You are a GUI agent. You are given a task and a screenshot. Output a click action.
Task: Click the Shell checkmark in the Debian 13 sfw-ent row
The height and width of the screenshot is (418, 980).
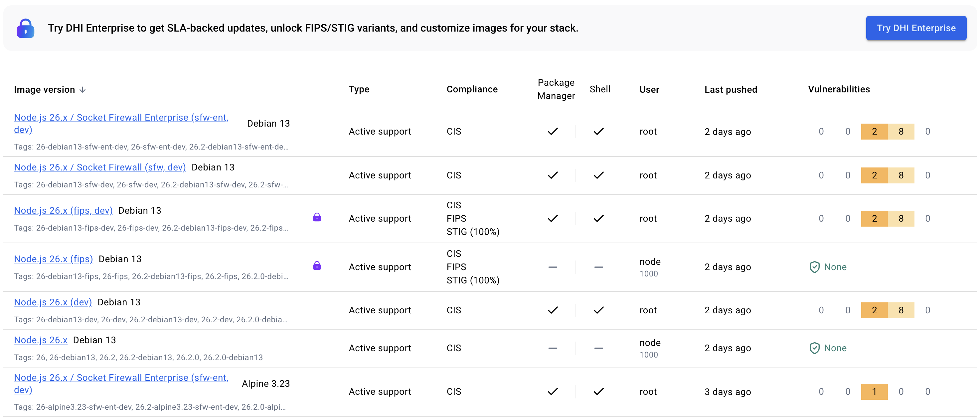pos(599,132)
